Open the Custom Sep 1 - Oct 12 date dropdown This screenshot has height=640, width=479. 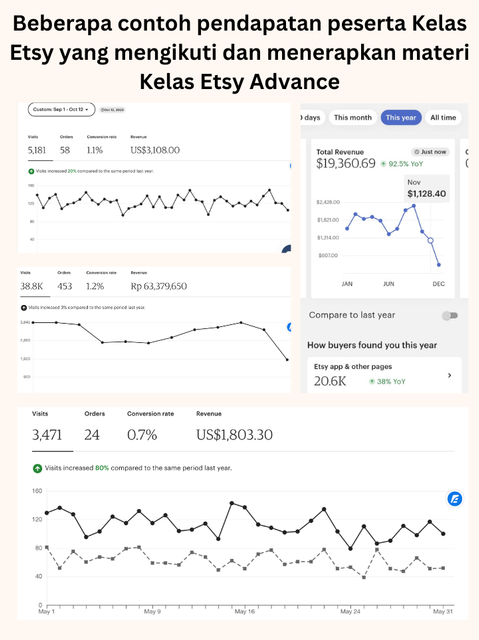61,109
